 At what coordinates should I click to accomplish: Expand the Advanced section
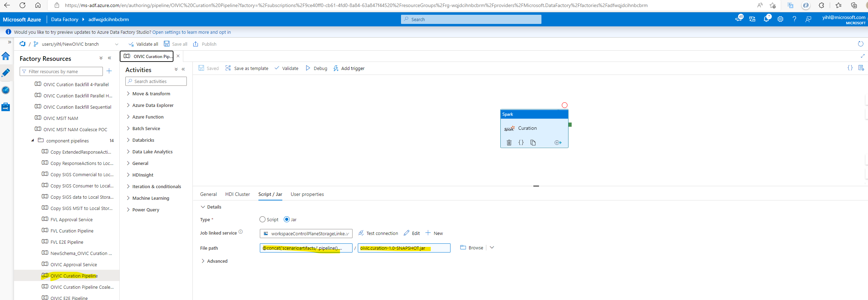tap(214, 261)
